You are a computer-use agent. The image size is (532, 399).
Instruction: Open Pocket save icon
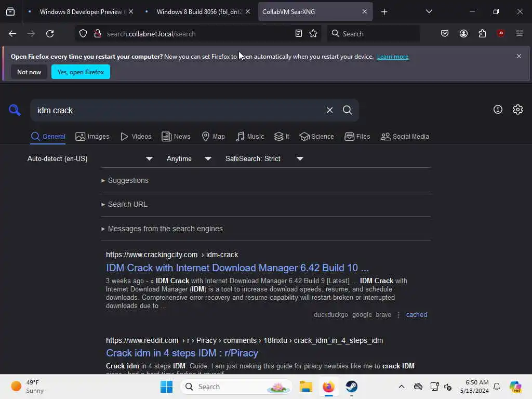(x=445, y=34)
